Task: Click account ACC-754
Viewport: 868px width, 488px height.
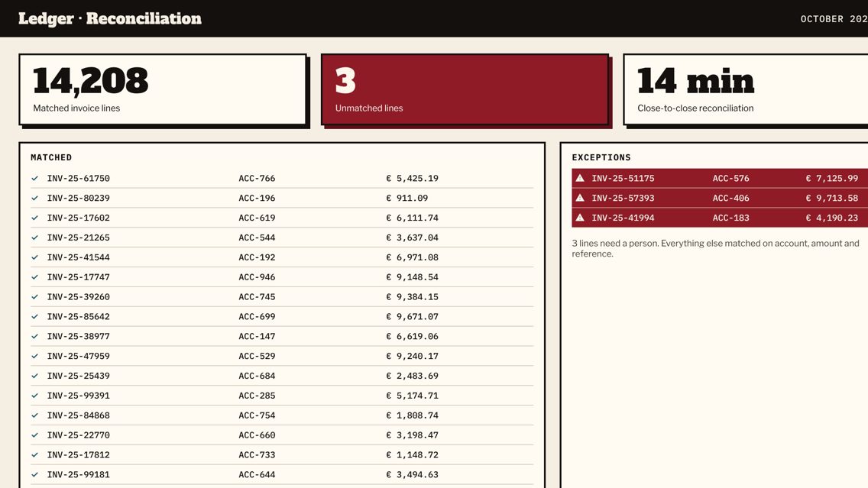Action: pyautogui.click(x=257, y=415)
